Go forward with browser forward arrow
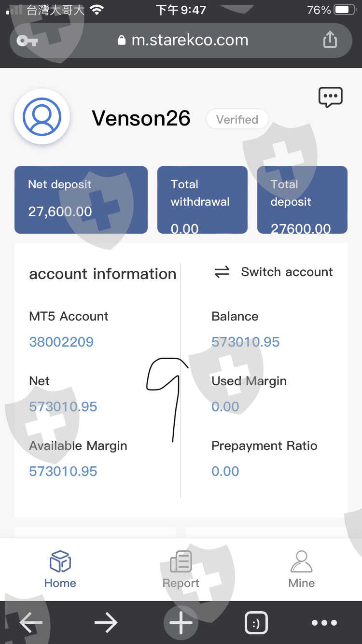 tap(106, 623)
